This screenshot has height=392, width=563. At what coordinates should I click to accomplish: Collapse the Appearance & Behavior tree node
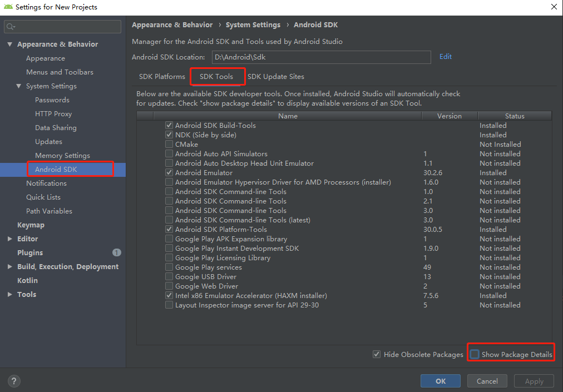pos(9,44)
